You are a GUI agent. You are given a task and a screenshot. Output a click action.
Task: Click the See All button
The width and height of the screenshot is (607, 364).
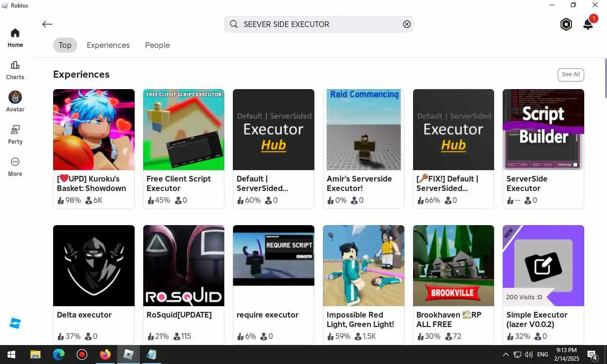point(571,74)
